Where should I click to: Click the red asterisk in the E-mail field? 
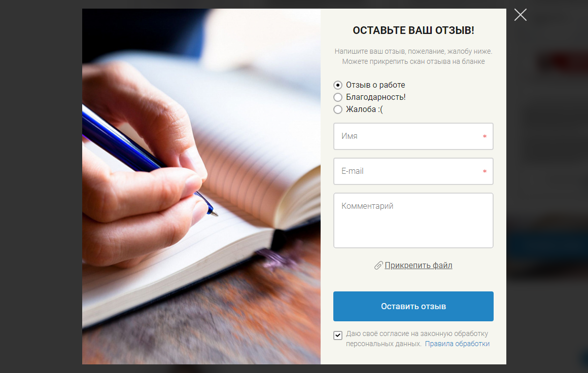click(485, 171)
